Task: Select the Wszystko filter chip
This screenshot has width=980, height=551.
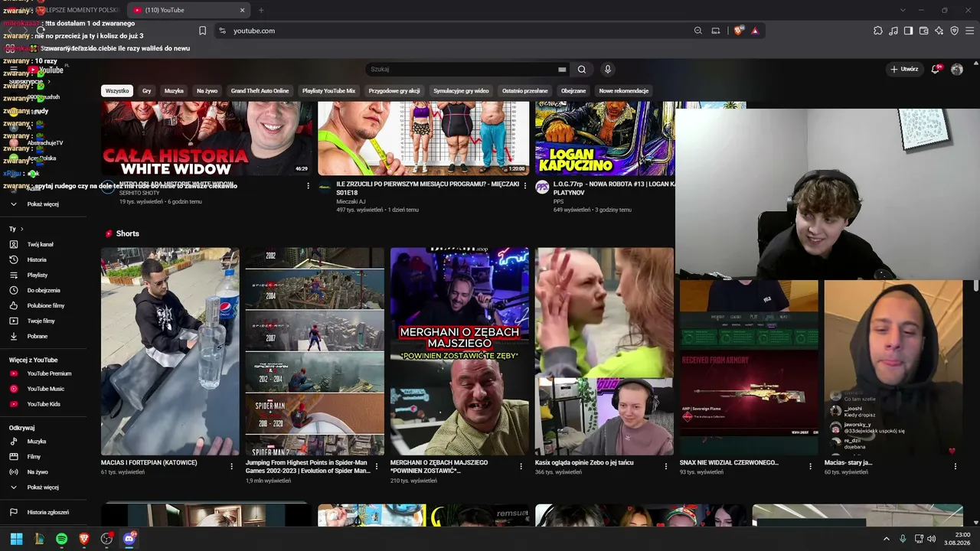Action: (x=117, y=91)
